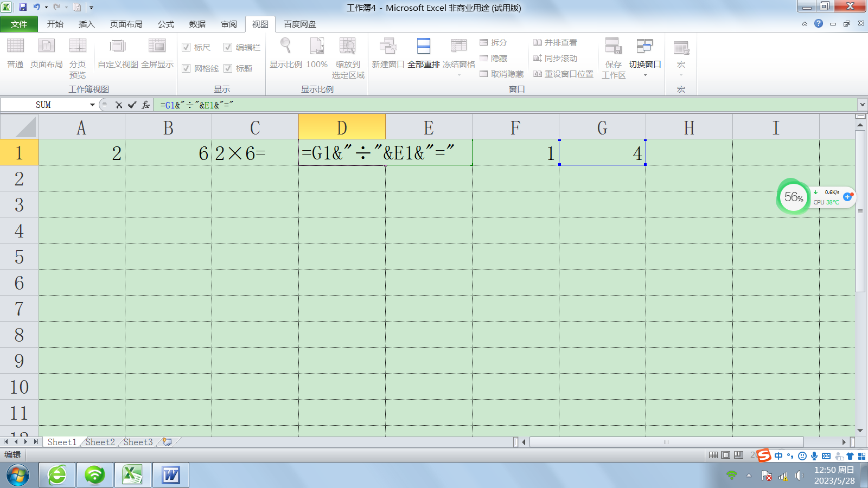This screenshot has height=488, width=868.
Task: Open Excel Help question mark icon
Action: point(819,23)
